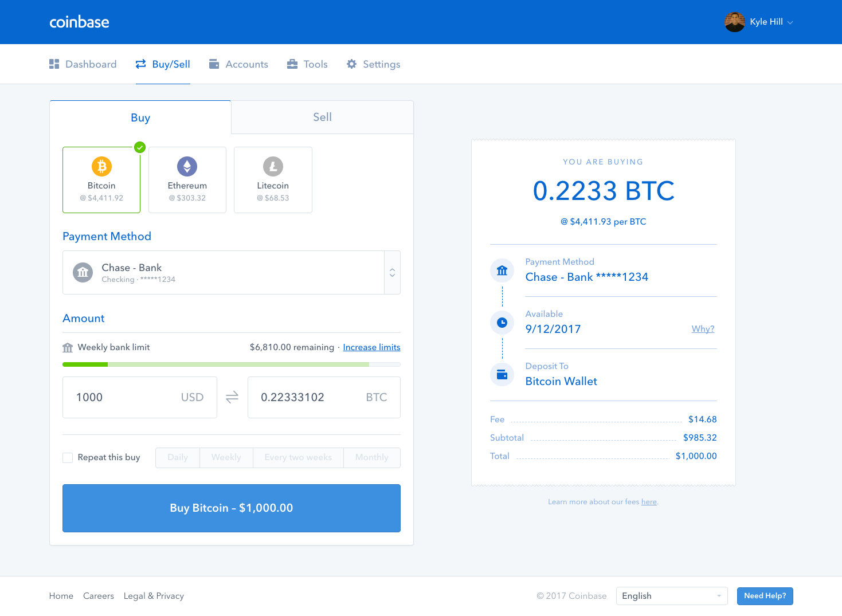Open the payment method dropdown
Image resolution: width=842 pixels, height=616 pixels.
pyautogui.click(x=392, y=272)
